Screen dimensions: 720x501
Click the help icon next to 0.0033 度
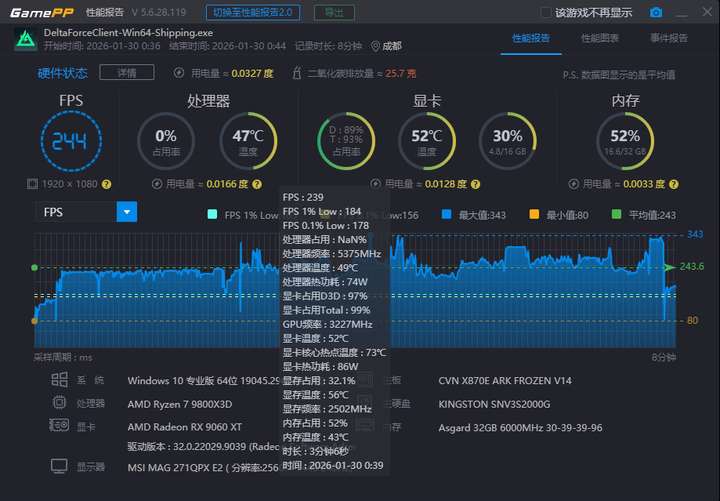click(x=674, y=184)
